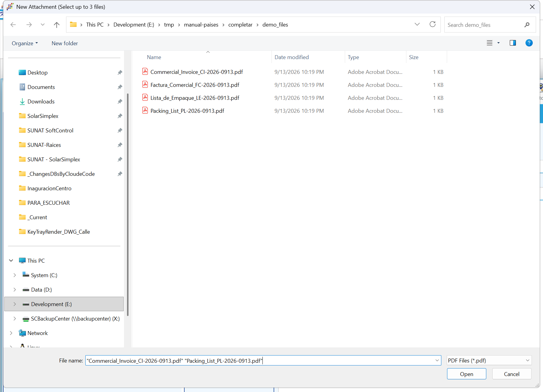Open the File name history dropdown
Viewport: 543px width, 392px height.
click(437, 360)
